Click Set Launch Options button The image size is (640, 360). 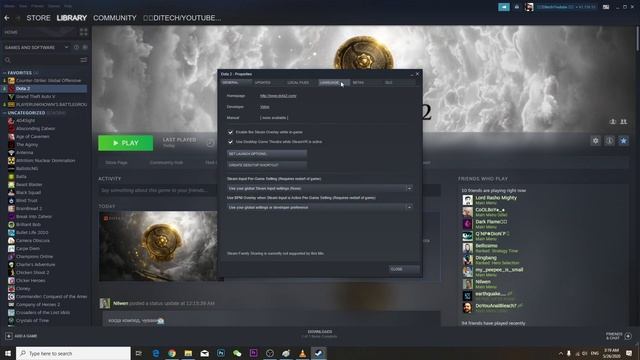pos(267,154)
